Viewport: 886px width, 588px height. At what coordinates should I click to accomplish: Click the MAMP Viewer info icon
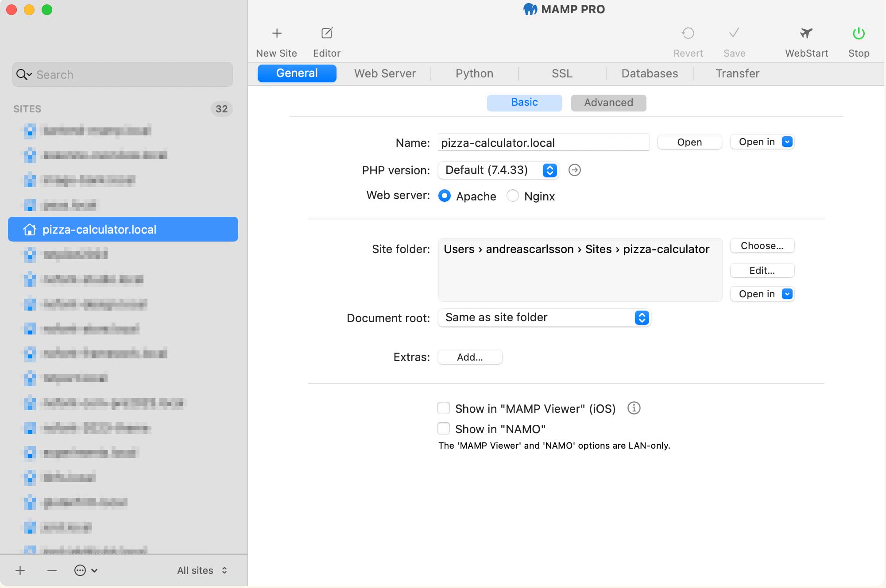pos(634,408)
